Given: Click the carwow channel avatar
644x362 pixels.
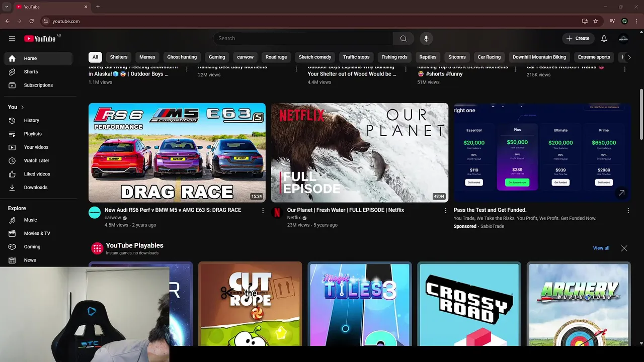Looking at the screenshot, I should click(x=95, y=212).
